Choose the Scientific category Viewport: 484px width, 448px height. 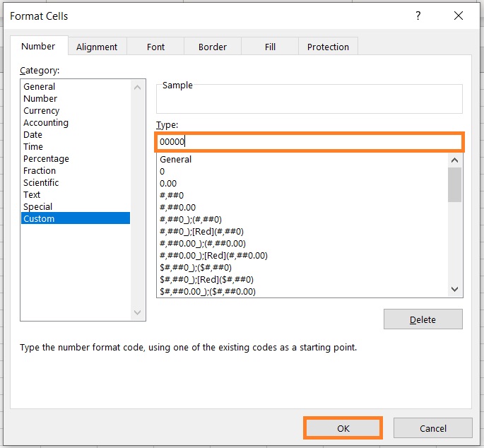[x=76, y=182]
